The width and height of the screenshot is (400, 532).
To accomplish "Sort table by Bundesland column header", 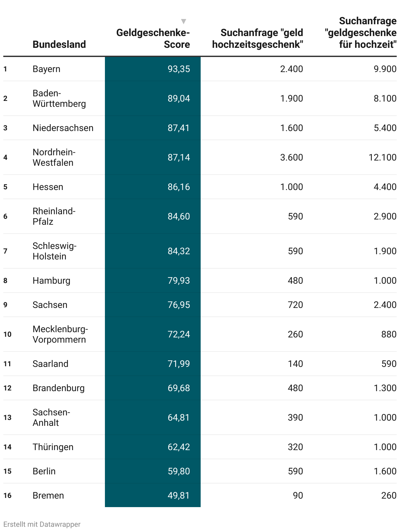I will coord(59,44).
